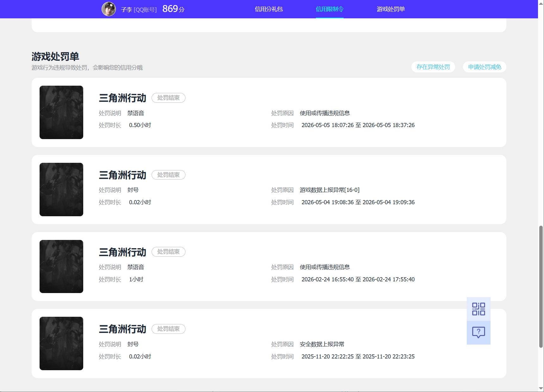
Task: Click the 869分 credit score
Action: point(173,9)
